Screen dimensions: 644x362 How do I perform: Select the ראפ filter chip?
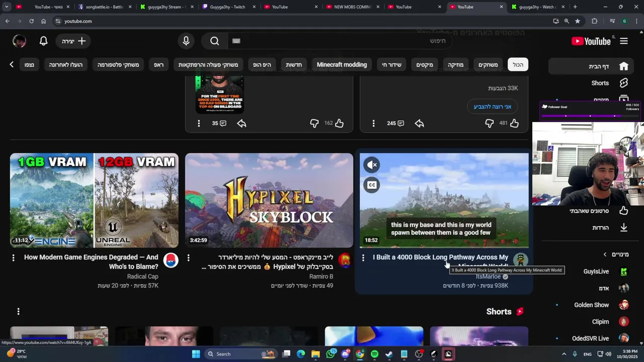(x=158, y=65)
